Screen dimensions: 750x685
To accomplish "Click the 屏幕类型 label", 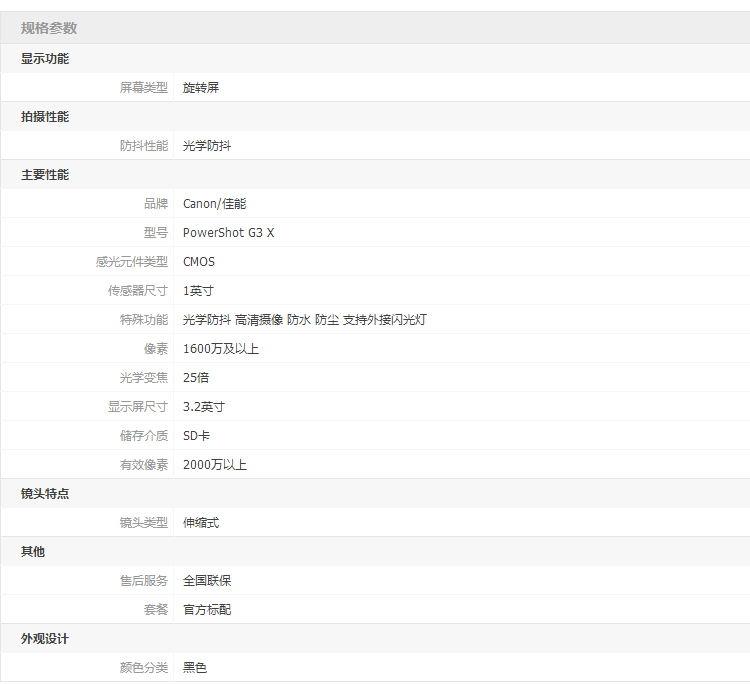I will (143, 88).
